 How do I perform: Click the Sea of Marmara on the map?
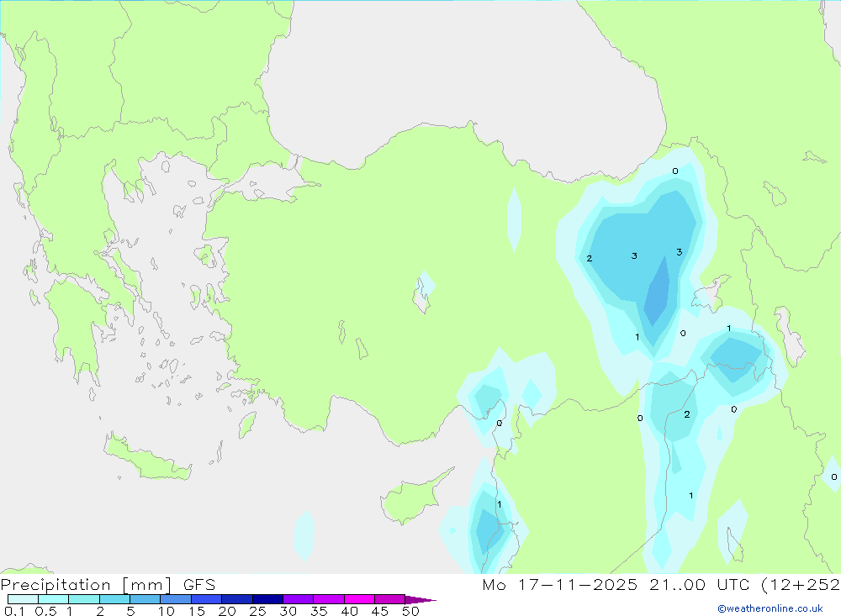tap(268, 182)
